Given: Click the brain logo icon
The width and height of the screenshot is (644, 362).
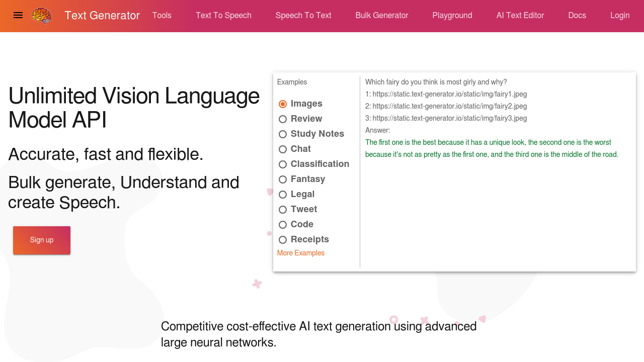Looking at the screenshot, I should 42,16.
